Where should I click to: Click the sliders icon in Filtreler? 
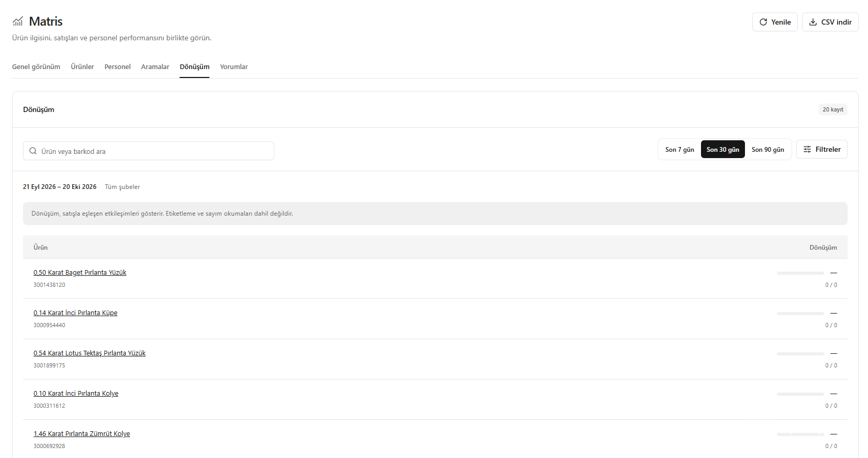pyautogui.click(x=807, y=149)
